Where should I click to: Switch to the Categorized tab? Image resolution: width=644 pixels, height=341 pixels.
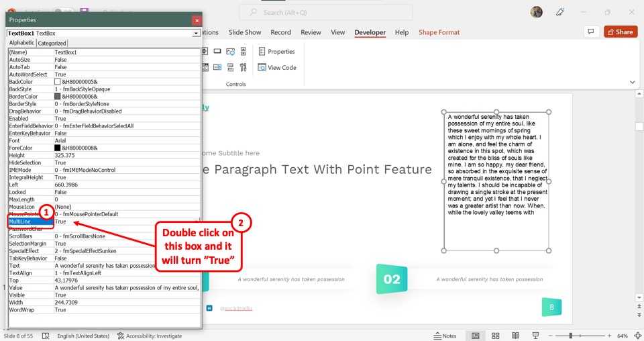(52, 43)
